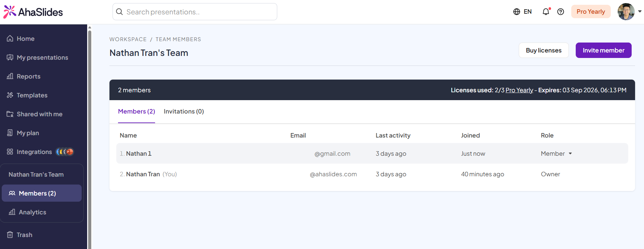Click the globe language icon
Screen dimensions: 644x249
tap(517, 12)
